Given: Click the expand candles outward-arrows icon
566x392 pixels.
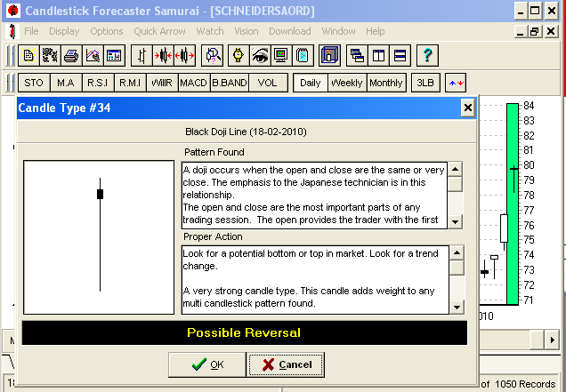Looking at the screenshot, I should pyautogui.click(x=184, y=55).
